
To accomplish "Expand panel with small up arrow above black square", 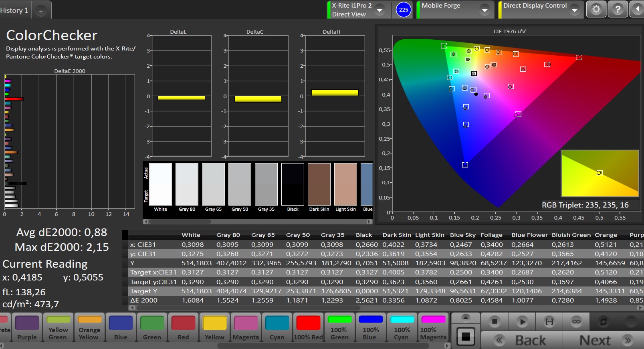I will pyautogui.click(x=466, y=318).
